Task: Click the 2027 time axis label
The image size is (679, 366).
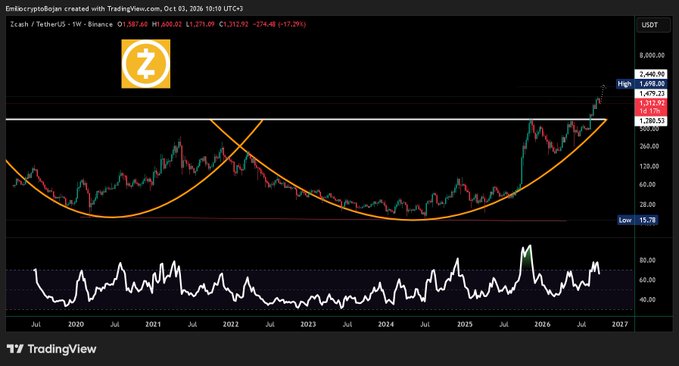Action: coord(620,324)
